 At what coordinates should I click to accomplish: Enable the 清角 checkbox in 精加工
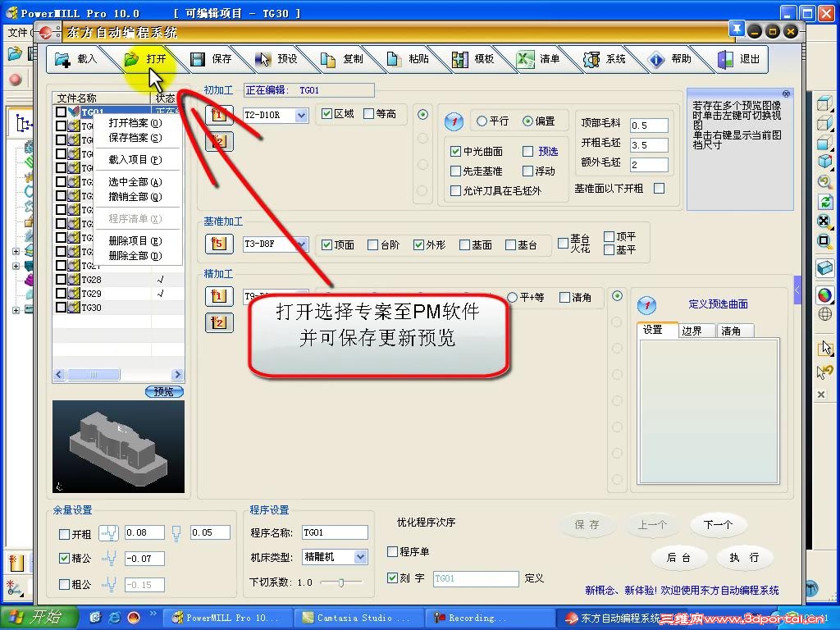tap(564, 297)
